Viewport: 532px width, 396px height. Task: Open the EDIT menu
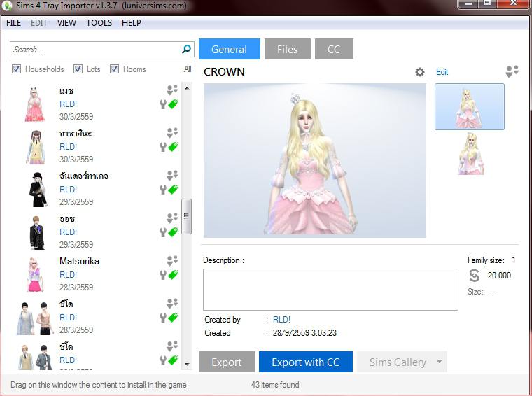(x=39, y=22)
